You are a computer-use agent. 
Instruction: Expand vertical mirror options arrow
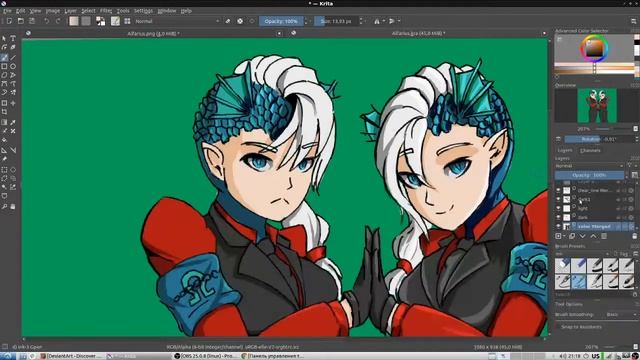coord(399,21)
